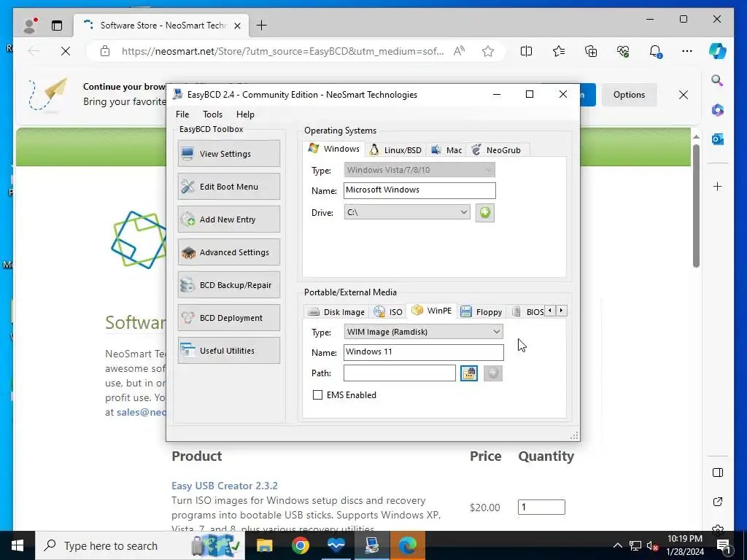
Task: Open the Help menu in EasyBCD
Action: point(245,114)
